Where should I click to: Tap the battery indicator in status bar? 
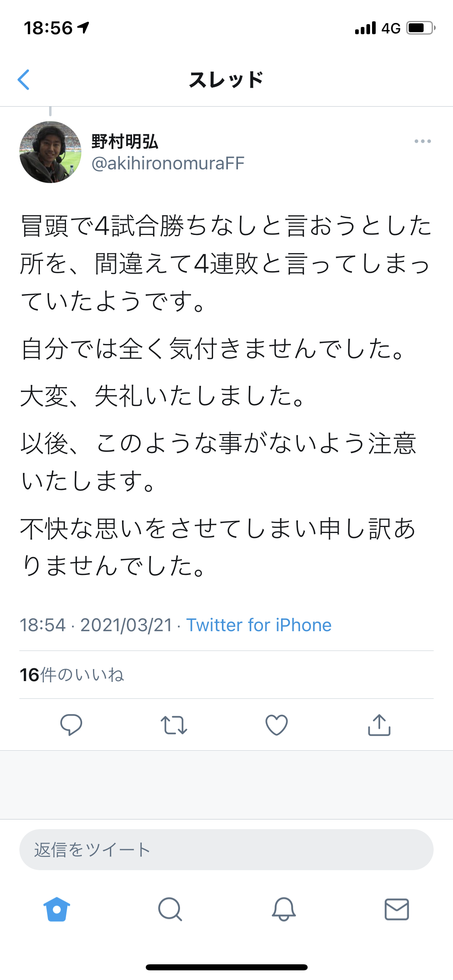[421, 28]
